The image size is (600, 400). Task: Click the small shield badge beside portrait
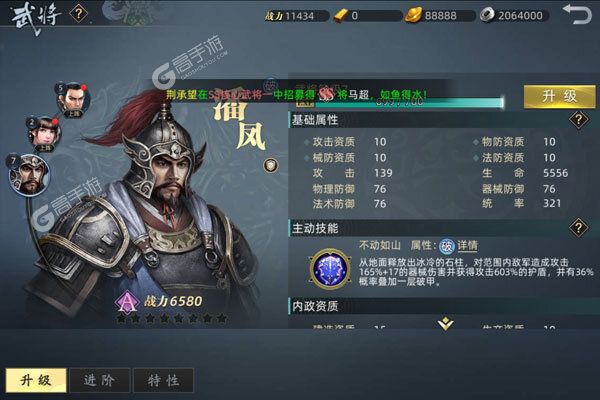tap(271, 165)
